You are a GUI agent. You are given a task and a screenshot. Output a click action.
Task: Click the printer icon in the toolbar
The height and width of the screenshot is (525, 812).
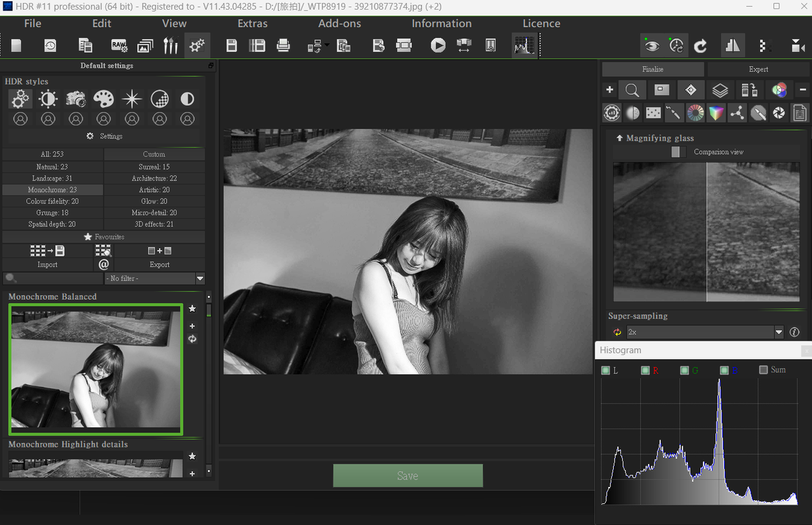(x=284, y=45)
